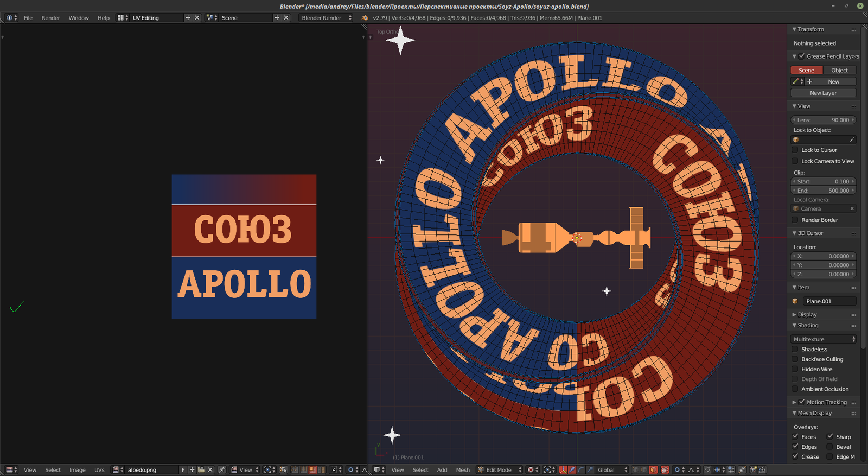Select the rotate manipulator arc icon
The image size is (868, 476).
[581, 470]
